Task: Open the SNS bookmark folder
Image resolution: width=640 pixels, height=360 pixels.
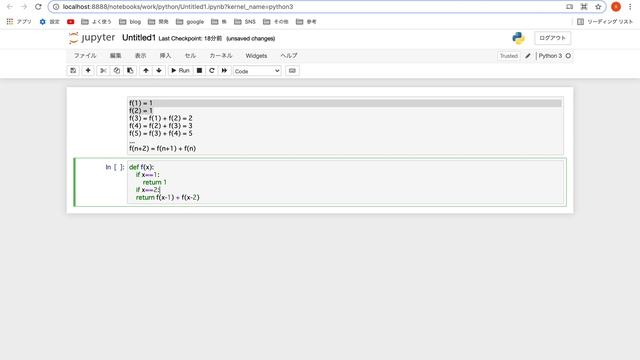Action: pos(245,22)
